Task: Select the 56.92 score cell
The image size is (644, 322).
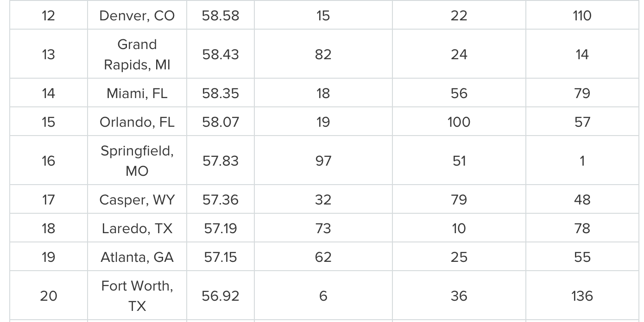Action: point(221,296)
